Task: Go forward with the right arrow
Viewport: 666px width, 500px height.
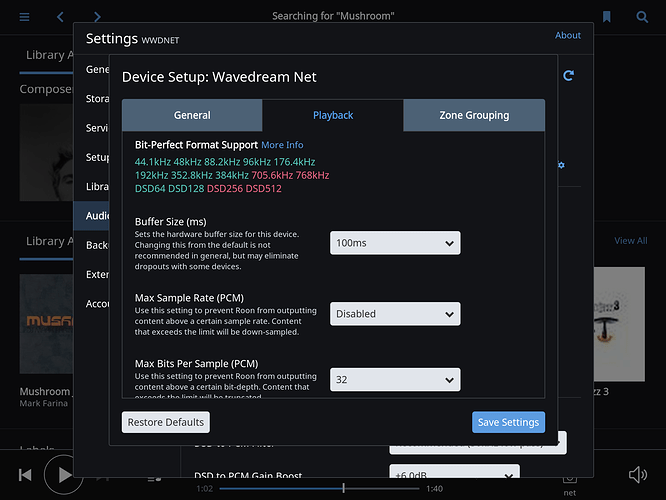Action: [x=97, y=17]
